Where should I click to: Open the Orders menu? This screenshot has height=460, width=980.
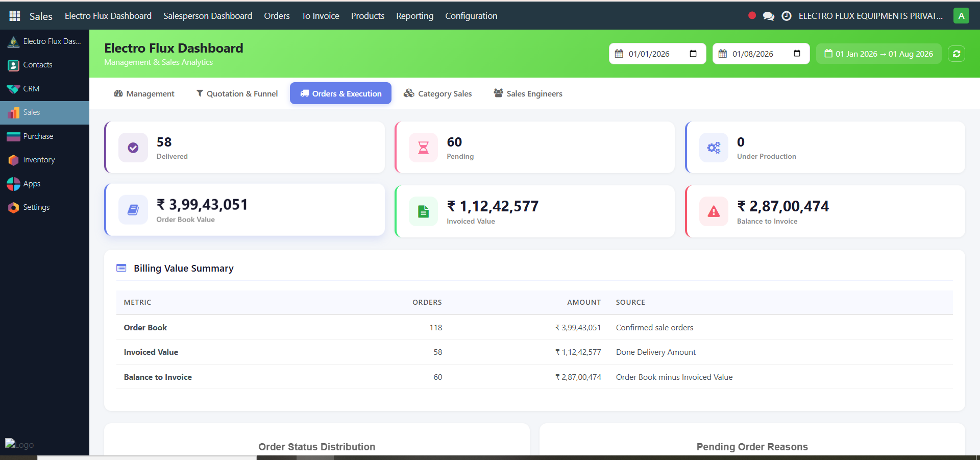tap(277, 16)
